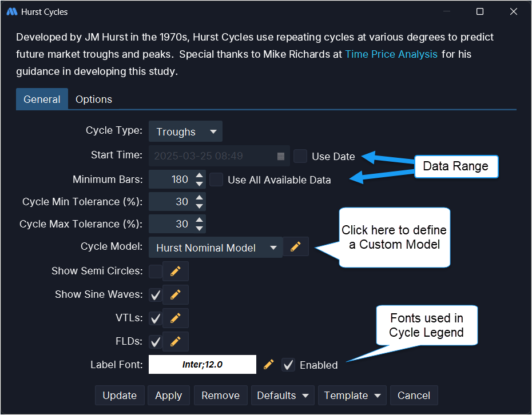Enable the Use Date checkbox

[x=300, y=156]
